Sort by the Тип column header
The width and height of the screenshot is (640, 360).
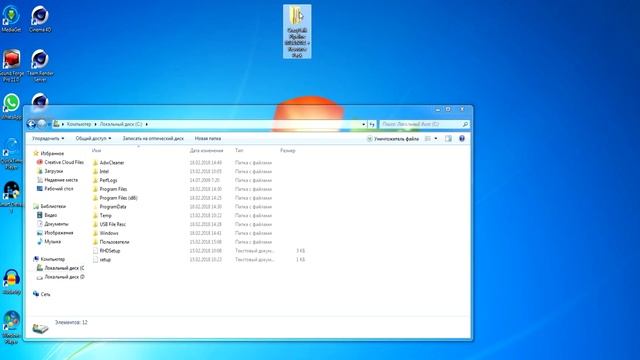pos(239,151)
